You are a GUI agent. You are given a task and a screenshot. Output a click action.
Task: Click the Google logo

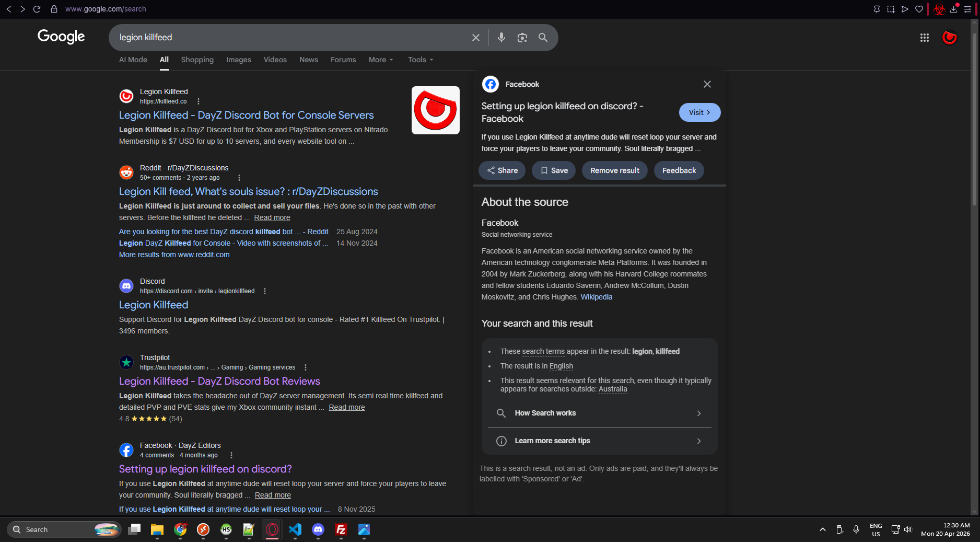click(61, 37)
